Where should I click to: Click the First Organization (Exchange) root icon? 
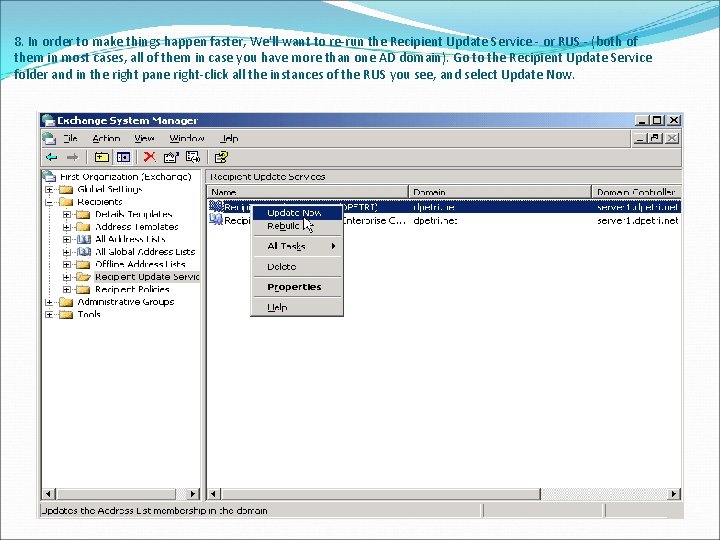(49, 176)
